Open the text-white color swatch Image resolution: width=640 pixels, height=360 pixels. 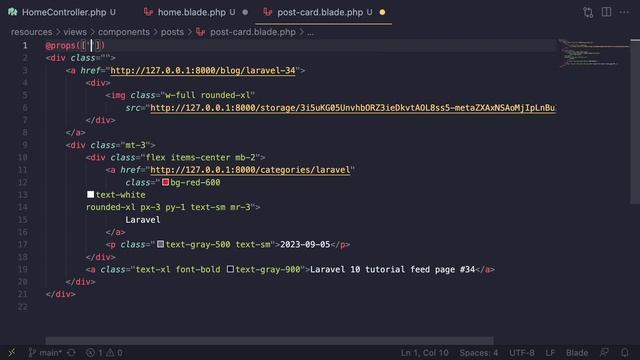91,194
